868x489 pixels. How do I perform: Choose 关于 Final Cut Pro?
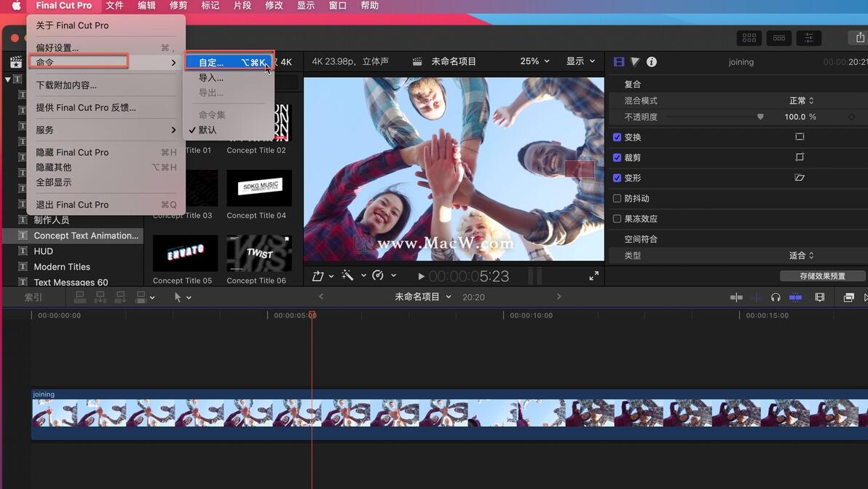106,26
